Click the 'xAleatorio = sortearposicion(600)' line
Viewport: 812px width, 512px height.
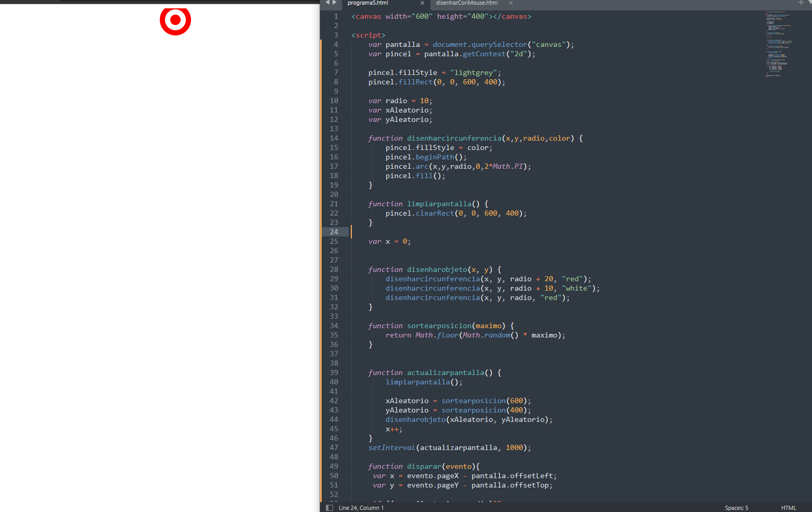458,401
